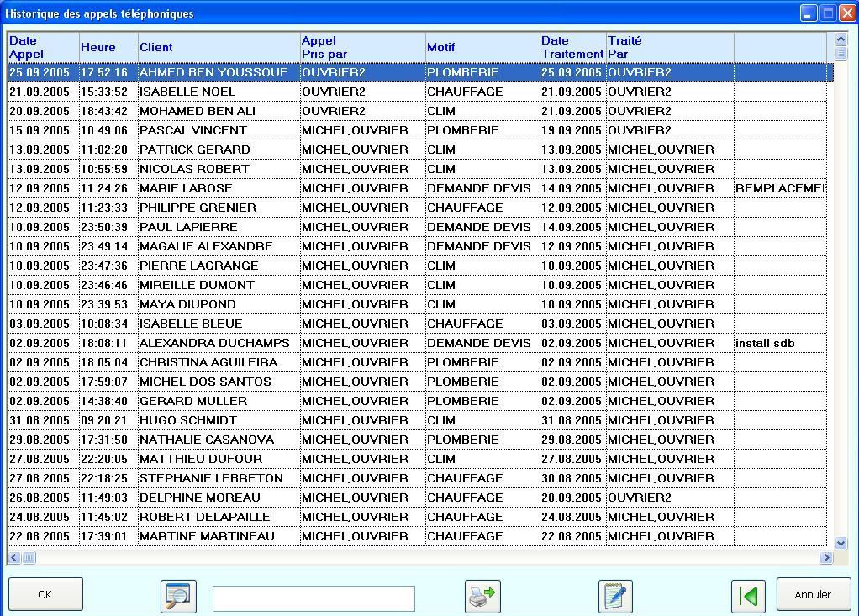Click the horizontal scrollbar thumb

(x=29, y=557)
